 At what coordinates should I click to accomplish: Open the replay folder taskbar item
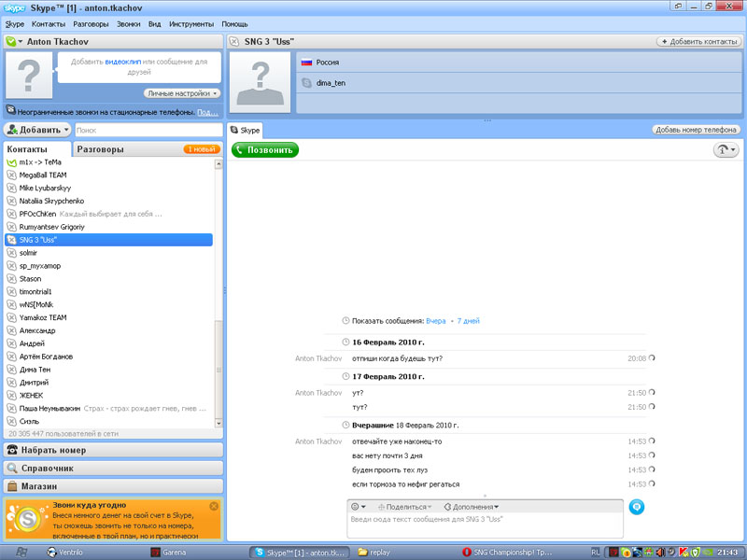(x=374, y=553)
